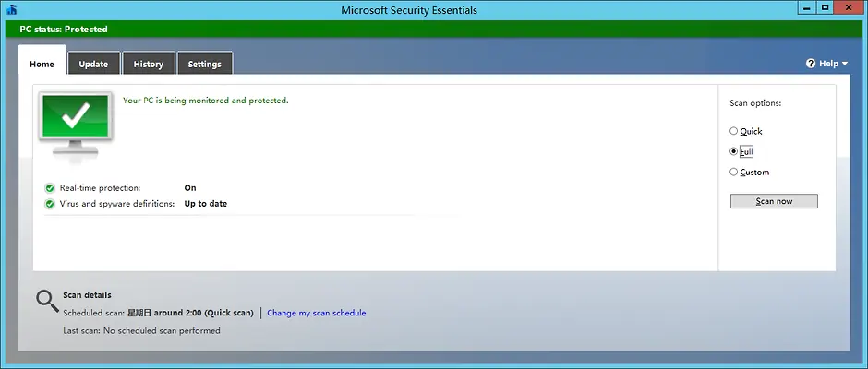This screenshot has width=868, height=369.
Task: Click the Scheduled scan time text
Action: coord(190,313)
